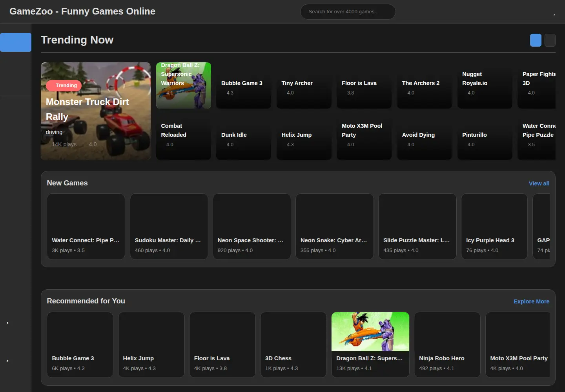Viewport: 565px width, 392px height.
Task: Go to the GameZoo - Funny Games Online home title
Action: point(82,11)
